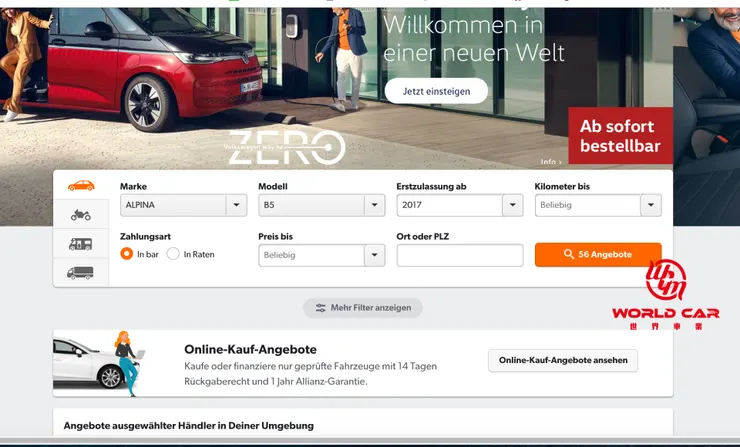Show more filters via Mehr Filter anzeigen
This screenshot has height=447, width=740.
362,308
